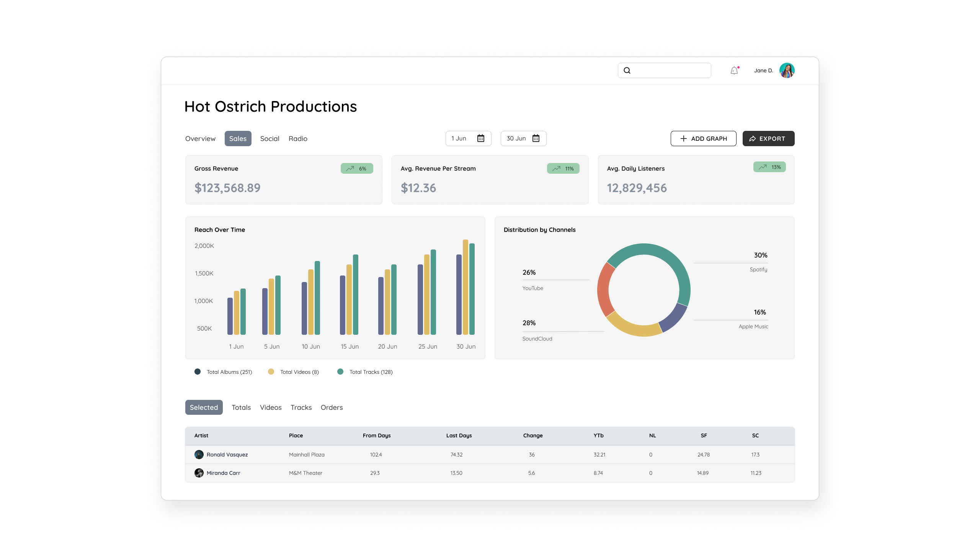Toggle Total Videos legend dot
The height and width of the screenshot is (551, 980).
point(271,372)
